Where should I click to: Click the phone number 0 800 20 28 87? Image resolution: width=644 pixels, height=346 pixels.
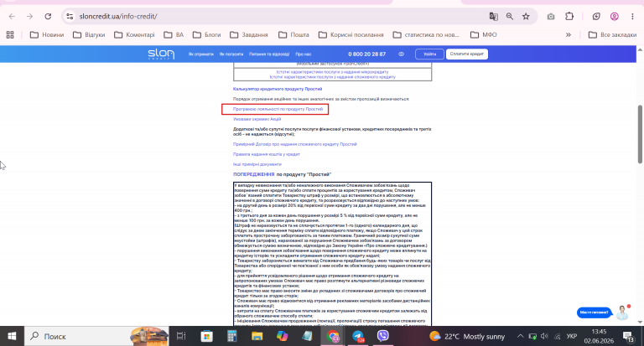coord(366,54)
